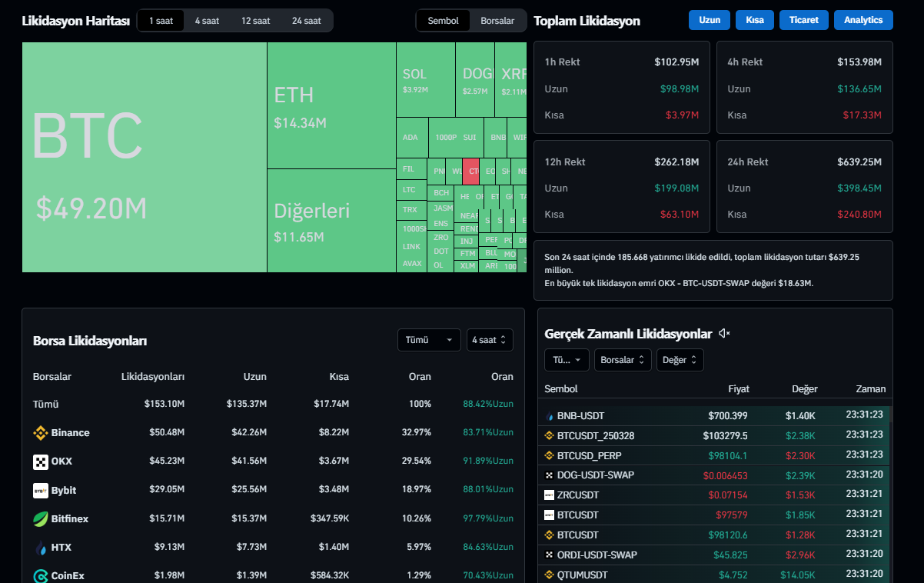
Task: Switch to the 12 saat tab
Action: click(256, 21)
